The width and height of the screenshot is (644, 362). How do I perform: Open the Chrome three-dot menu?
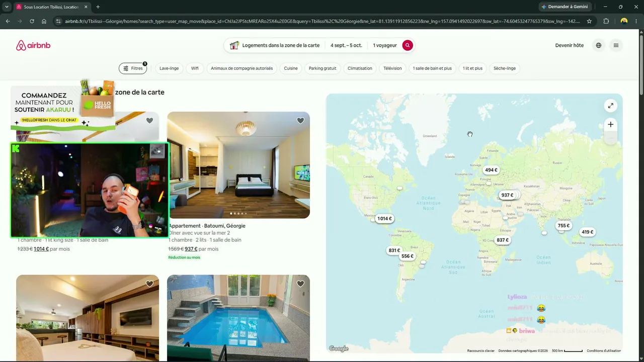coord(637,21)
